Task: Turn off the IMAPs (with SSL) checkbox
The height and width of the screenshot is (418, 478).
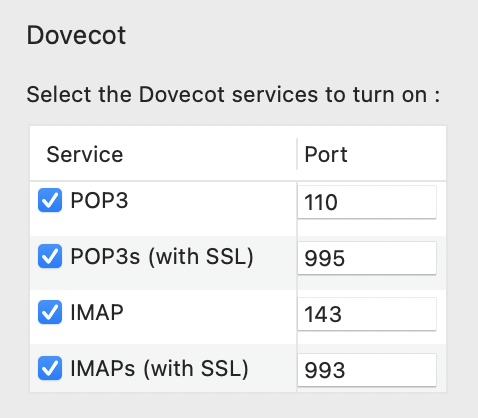Action: (50, 368)
